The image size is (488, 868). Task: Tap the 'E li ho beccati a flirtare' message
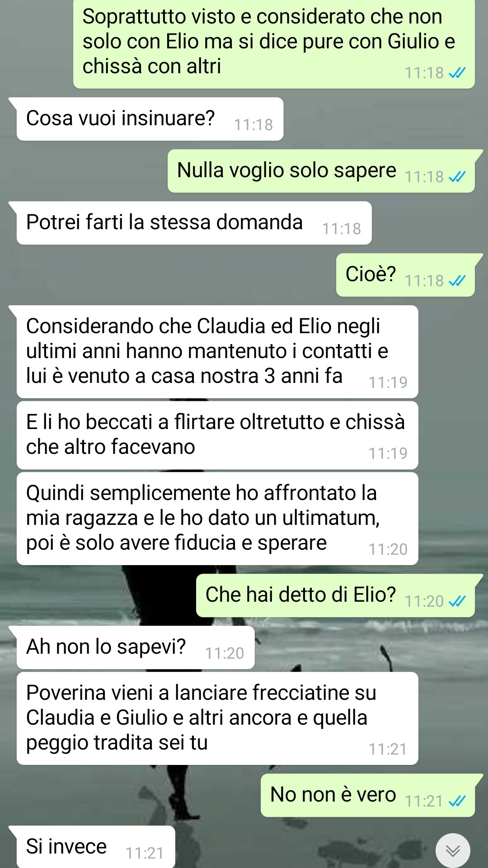tap(217, 435)
